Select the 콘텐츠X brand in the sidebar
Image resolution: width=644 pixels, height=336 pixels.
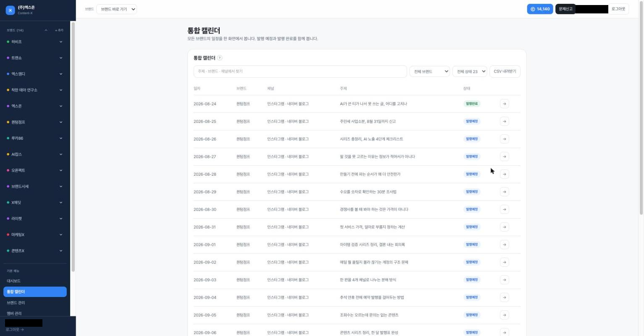18,251
